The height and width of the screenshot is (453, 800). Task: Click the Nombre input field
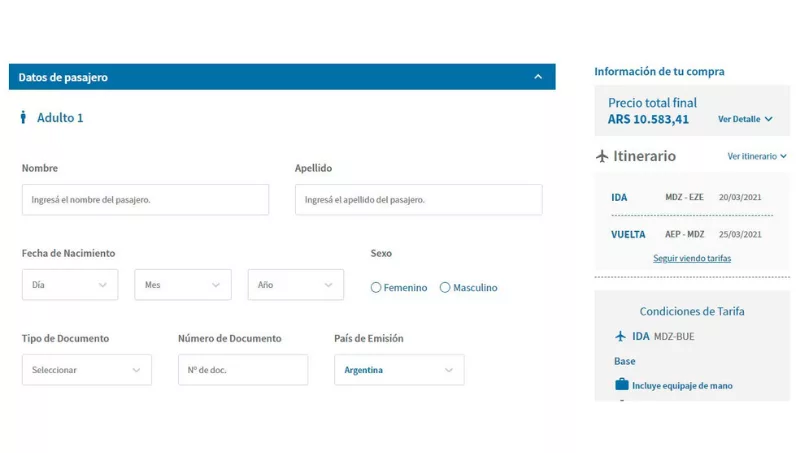(145, 200)
